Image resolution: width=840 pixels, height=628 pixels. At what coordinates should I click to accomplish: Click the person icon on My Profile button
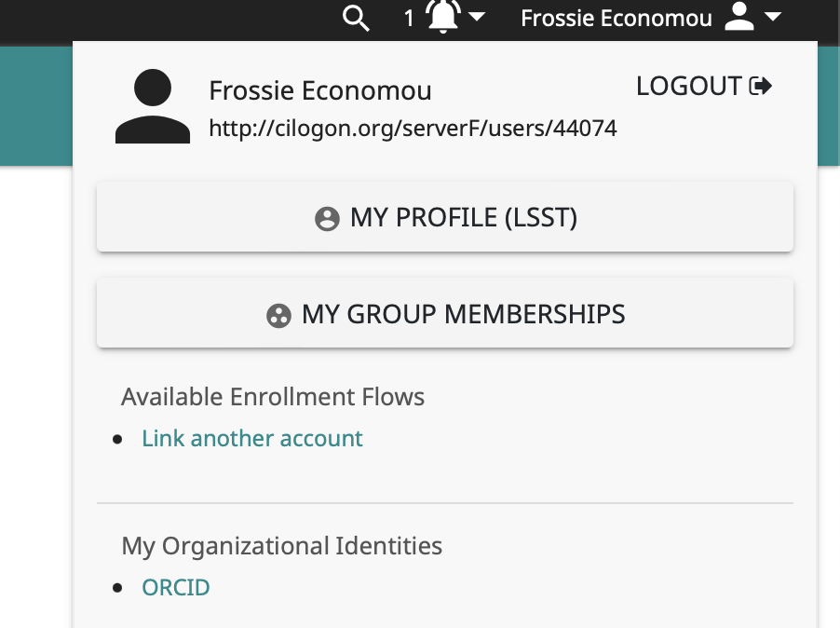tap(327, 219)
